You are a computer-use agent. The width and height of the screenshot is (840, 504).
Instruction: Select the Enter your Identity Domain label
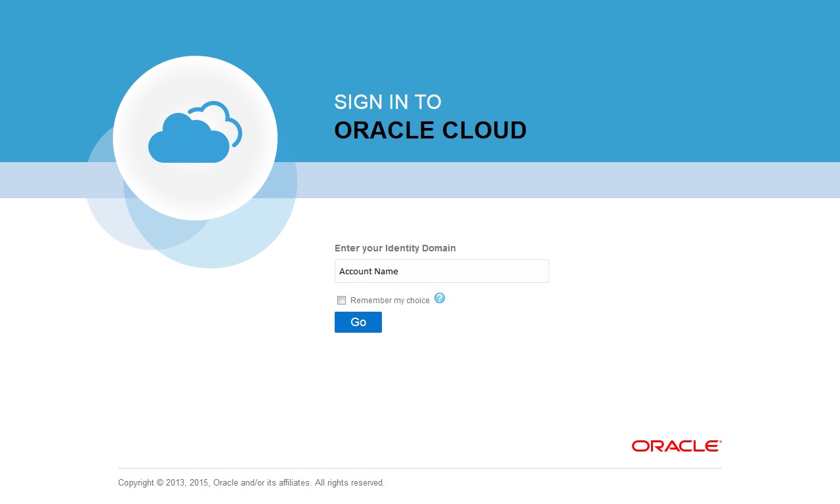[394, 248]
